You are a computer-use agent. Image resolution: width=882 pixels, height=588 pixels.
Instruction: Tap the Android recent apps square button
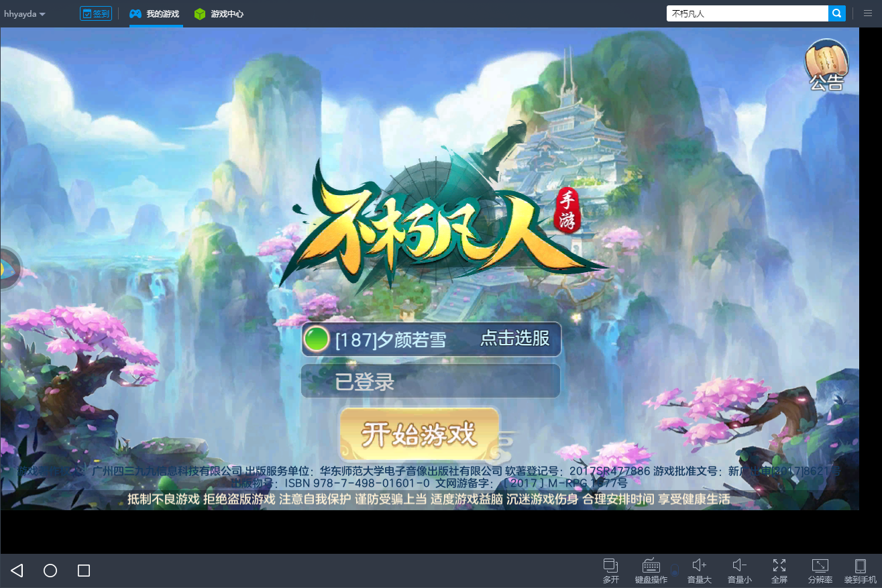[84, 571]
